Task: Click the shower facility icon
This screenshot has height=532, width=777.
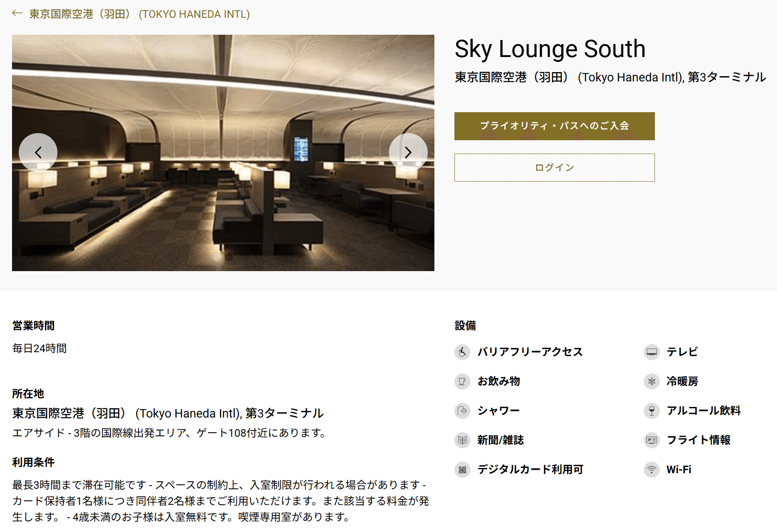Action: (x=462, y=410)
